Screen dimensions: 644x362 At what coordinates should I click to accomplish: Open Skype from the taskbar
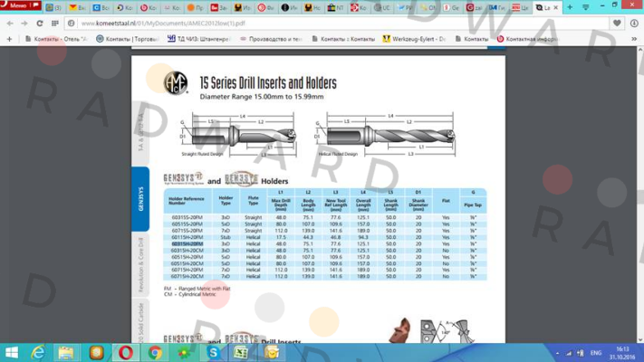coord(213,353)
